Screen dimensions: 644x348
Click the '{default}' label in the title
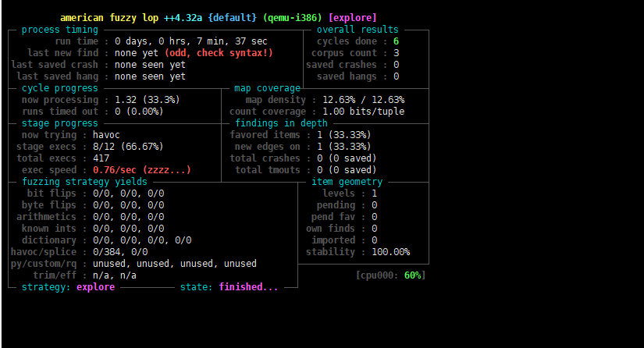tap(232, 18)
